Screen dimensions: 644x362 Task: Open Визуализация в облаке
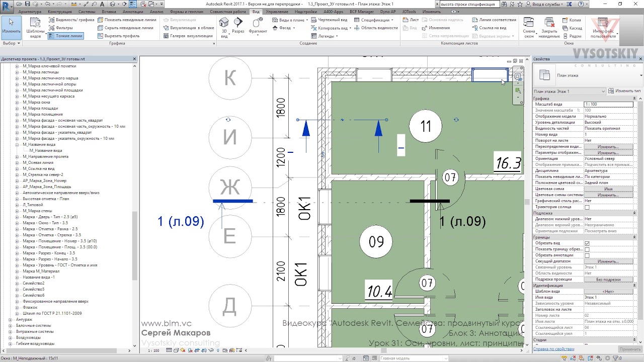click(x=188, y=28)
